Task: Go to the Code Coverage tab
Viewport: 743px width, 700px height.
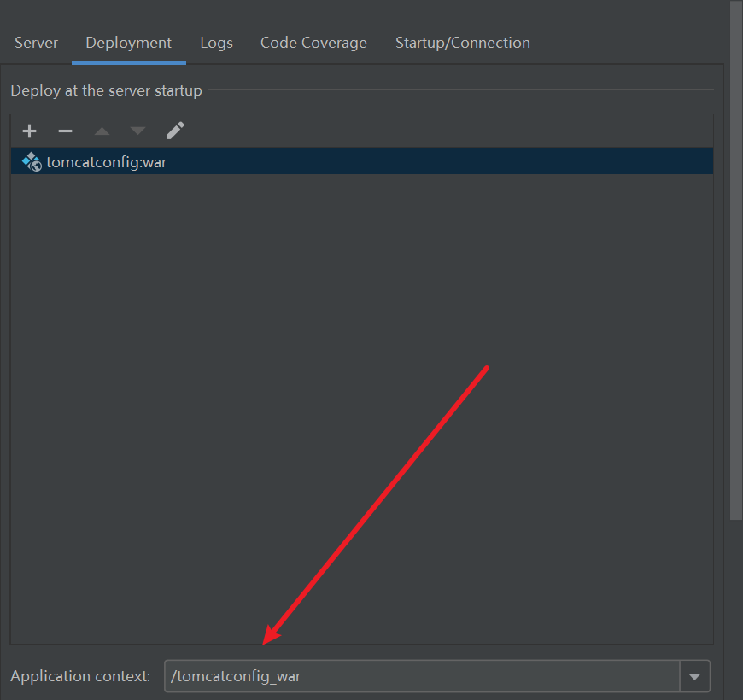Action: [313, 43]
